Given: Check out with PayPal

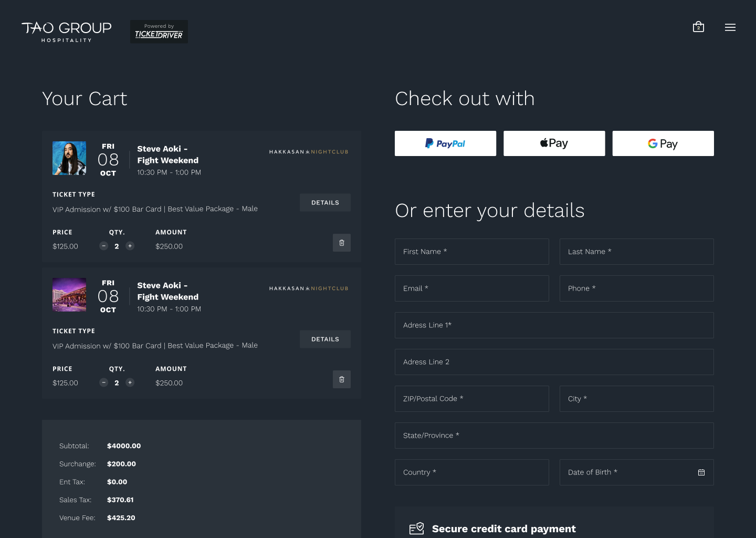Looking at the screenshot, I should coord(445,143).
